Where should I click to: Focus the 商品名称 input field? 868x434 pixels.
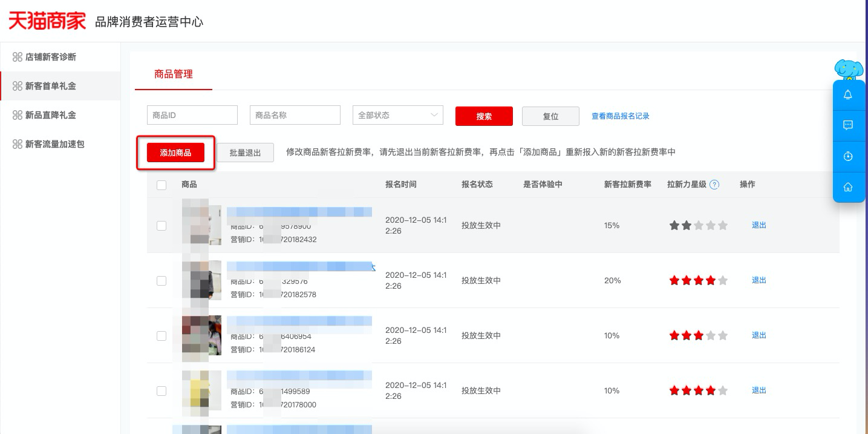pos(295,115)
